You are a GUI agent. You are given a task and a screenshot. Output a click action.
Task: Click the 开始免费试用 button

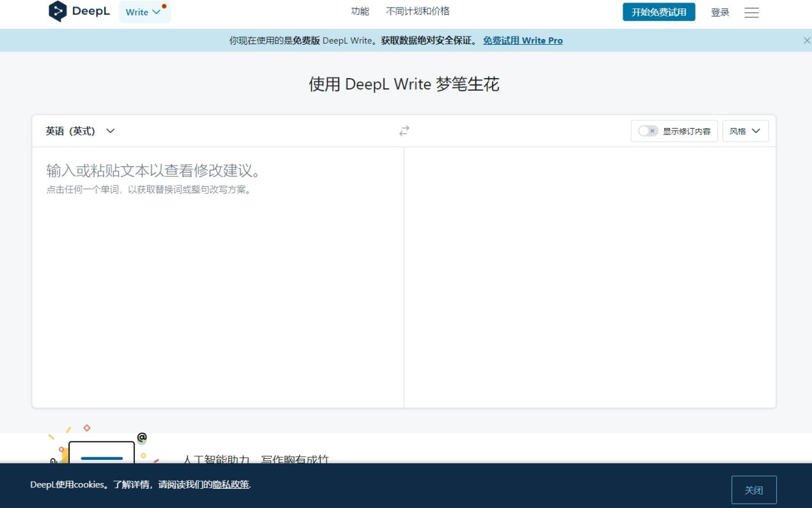coord(658,12)
